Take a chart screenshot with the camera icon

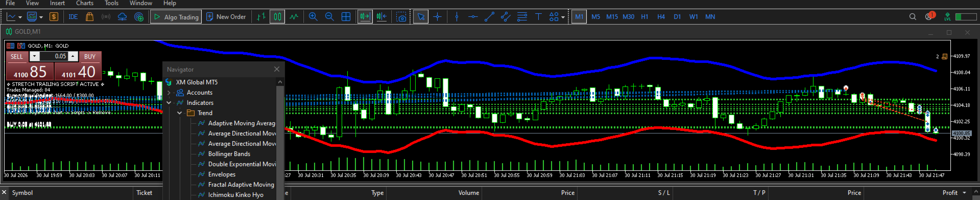coord(402,17)
